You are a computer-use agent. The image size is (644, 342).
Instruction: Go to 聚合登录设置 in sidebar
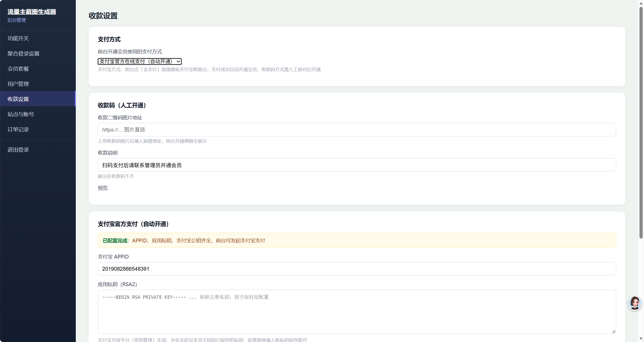tap(38, 53)
